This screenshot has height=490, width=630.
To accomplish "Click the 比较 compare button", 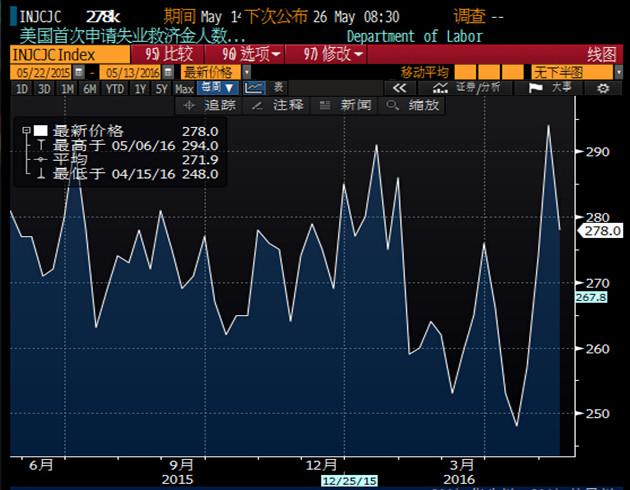I will pos(170,53).
